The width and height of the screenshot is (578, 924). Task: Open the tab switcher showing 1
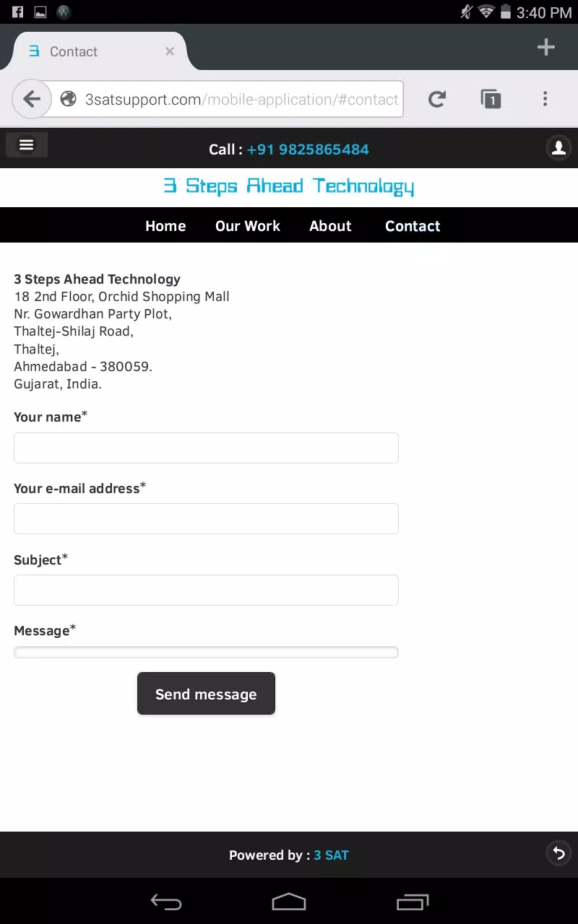pos(491,99)
